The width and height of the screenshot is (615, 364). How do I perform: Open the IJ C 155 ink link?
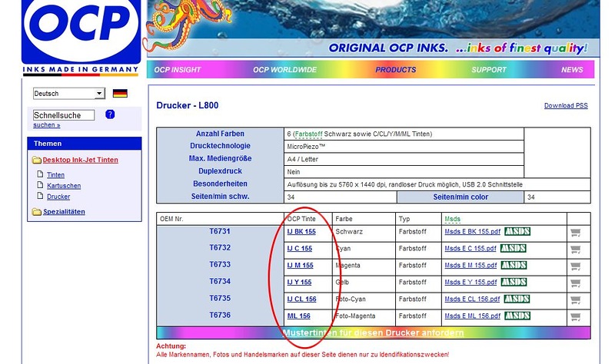(x=300, y=248)
